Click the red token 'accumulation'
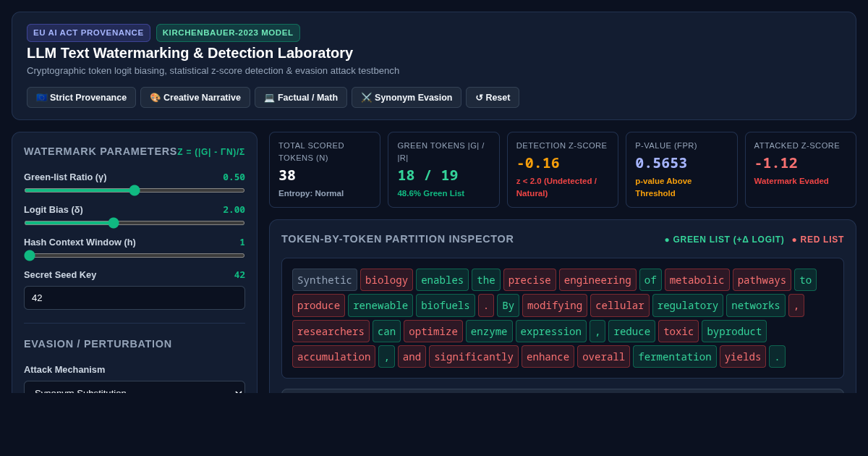This screenshot has height=456, width=868. coord(333,357)
